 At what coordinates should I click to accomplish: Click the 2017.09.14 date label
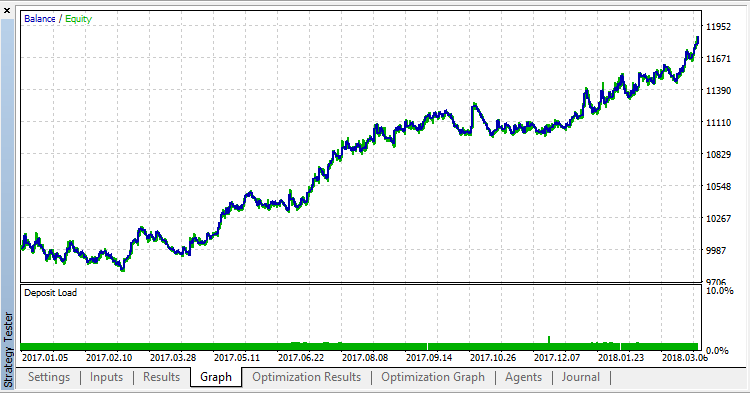[x=430, y=357]
